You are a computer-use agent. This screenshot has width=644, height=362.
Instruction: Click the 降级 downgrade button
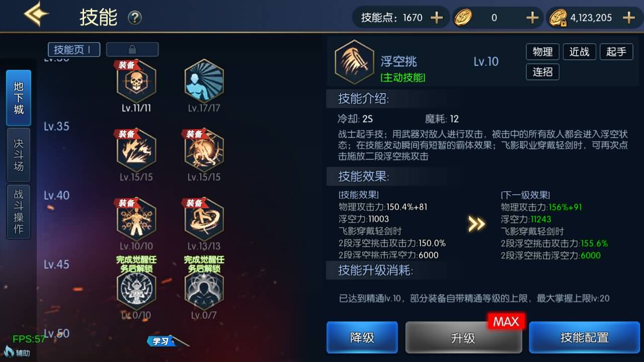point(362,337)
